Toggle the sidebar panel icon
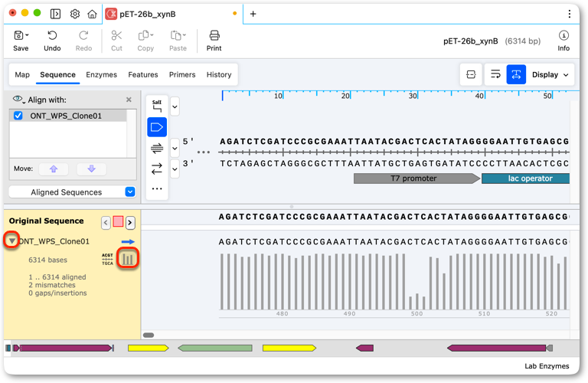Image resolution: width=588 pixels, height=383 pixels. point(55,14)
